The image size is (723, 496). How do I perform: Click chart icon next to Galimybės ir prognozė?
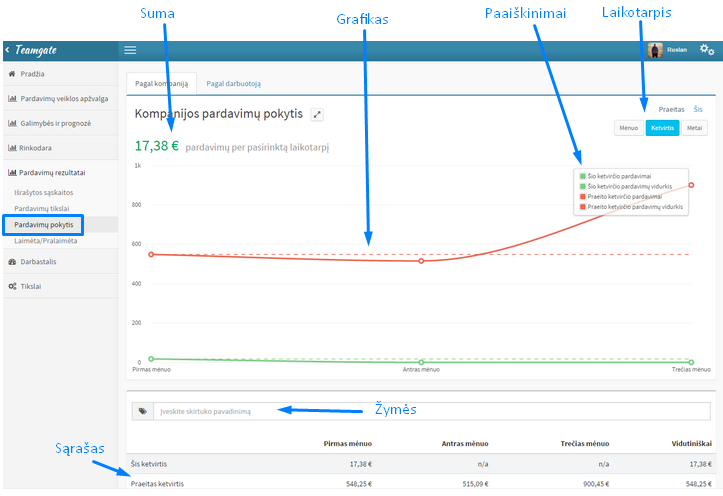click(12, 123)
